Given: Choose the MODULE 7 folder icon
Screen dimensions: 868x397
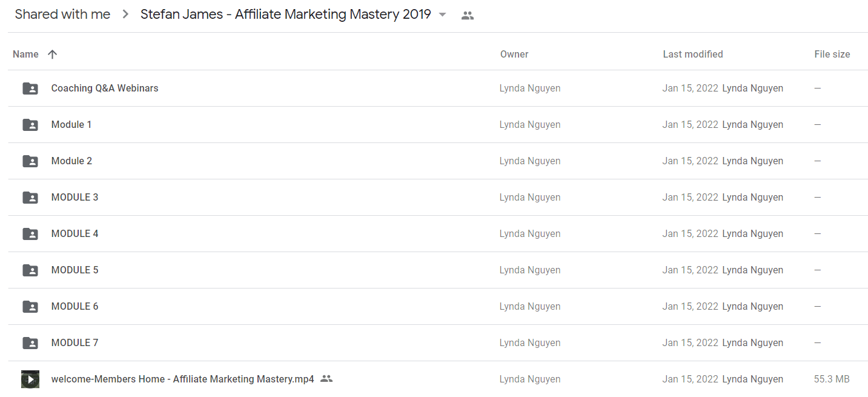Looking at the screenshot, I should tap(30, 343).
